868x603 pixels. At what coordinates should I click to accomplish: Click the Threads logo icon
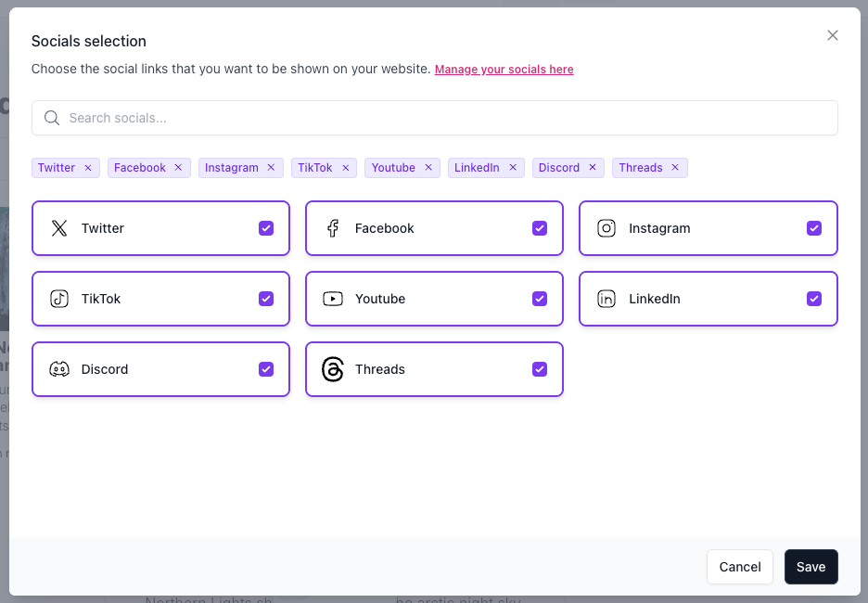333,369
